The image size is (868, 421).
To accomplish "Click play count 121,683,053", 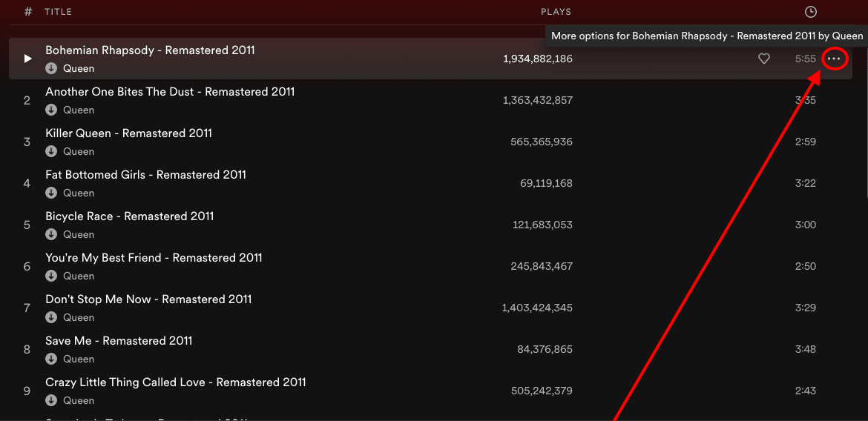I will click(542, 225).
